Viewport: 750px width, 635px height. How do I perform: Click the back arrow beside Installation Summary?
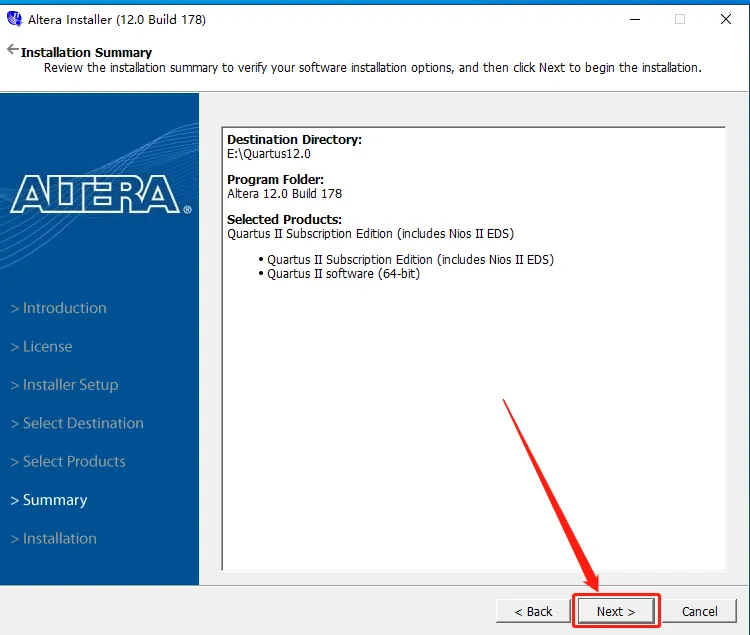(x=13, y=49)
